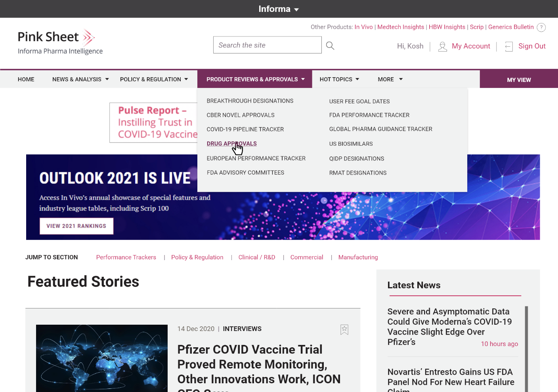Click the Latest News panel scrollbar
This screenshot has width=558, height=392.
[526, 348]
